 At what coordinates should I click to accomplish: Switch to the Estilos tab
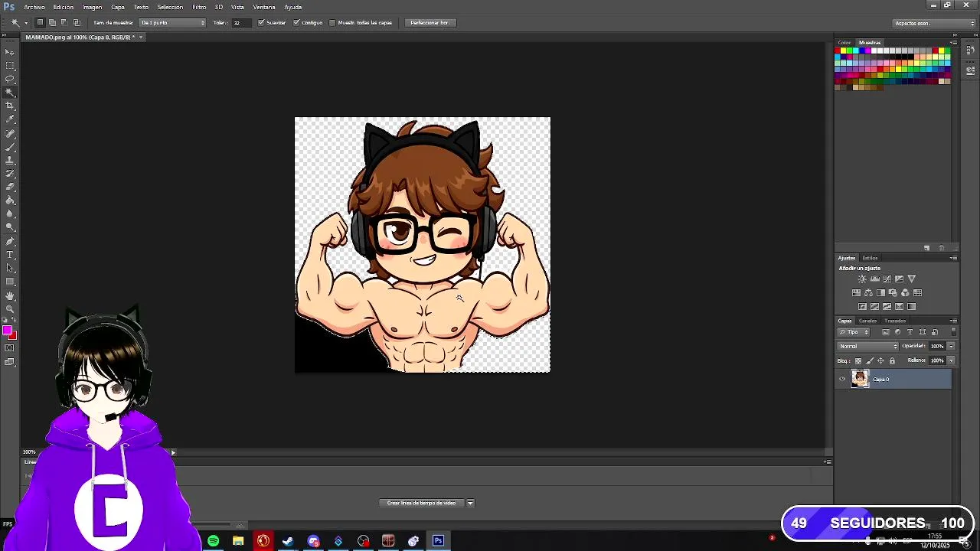(871, 258)
